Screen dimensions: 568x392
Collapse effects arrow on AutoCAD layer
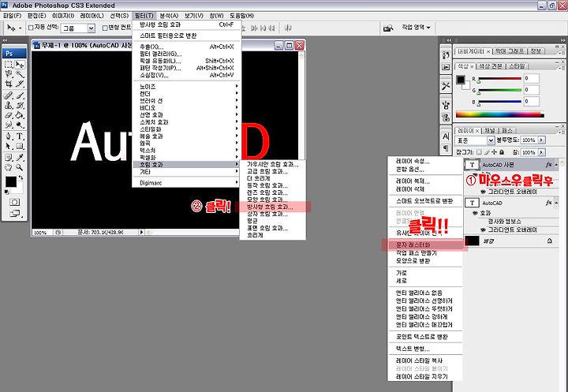point(557,203)
